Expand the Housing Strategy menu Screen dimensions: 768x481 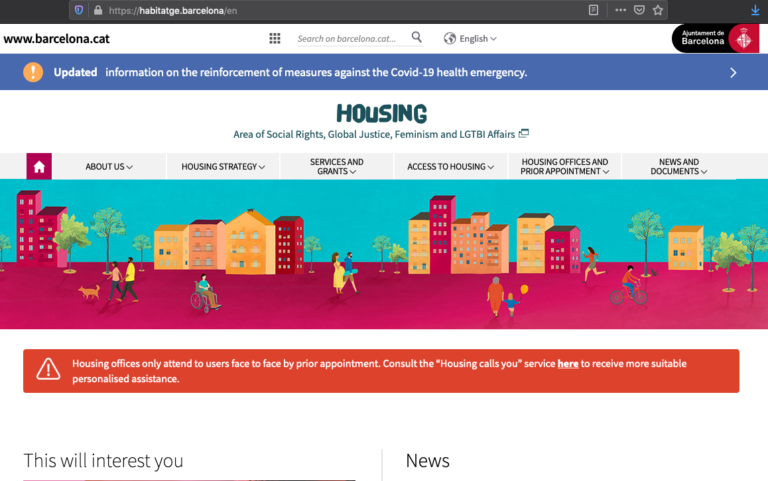[x=223, y=167]
